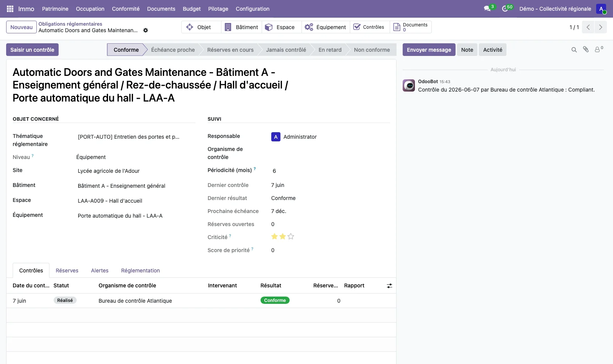Set status to Non conforme
Viewport: 613px width, 364px height.
[372, 50]
